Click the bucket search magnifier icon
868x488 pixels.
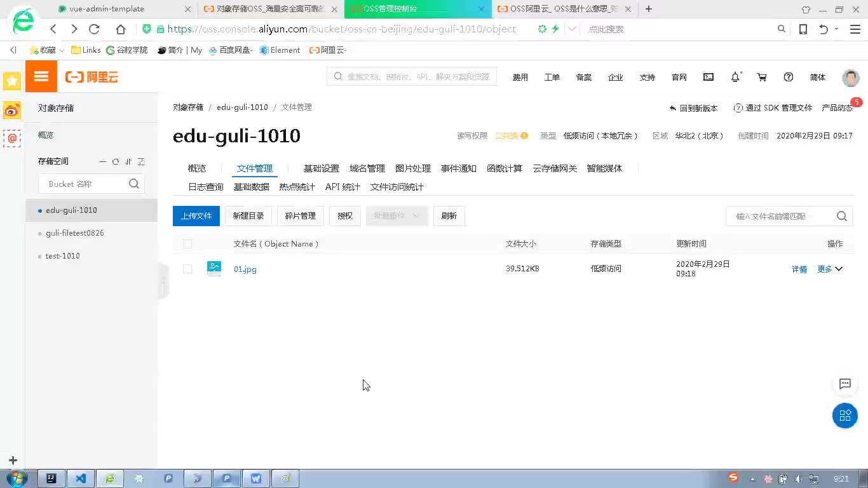coord(134,184)
